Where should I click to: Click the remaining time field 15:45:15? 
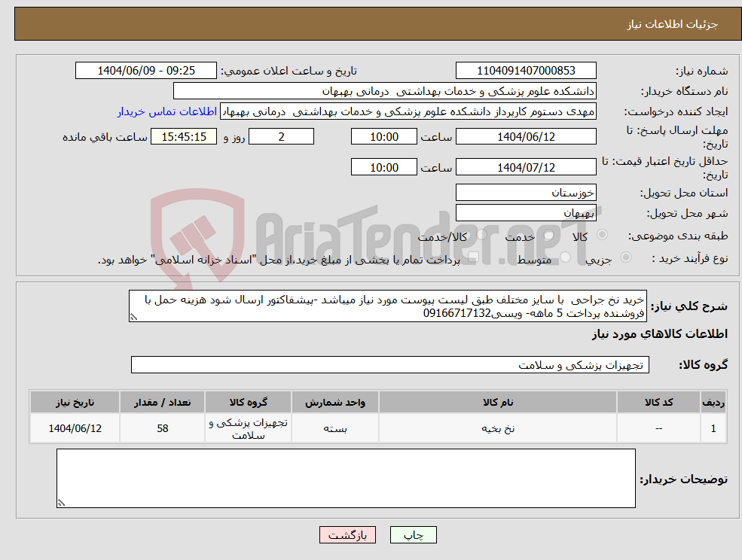tap(183, 136)
